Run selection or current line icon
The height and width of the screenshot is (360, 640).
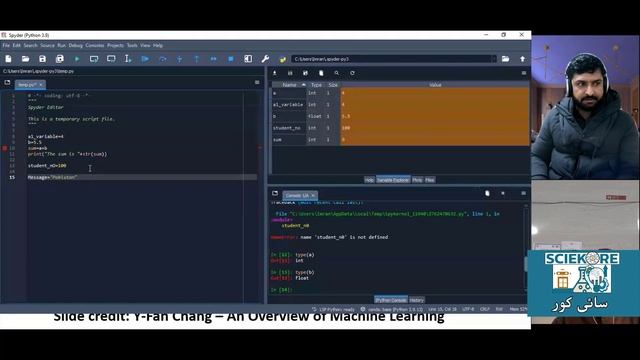128,59
